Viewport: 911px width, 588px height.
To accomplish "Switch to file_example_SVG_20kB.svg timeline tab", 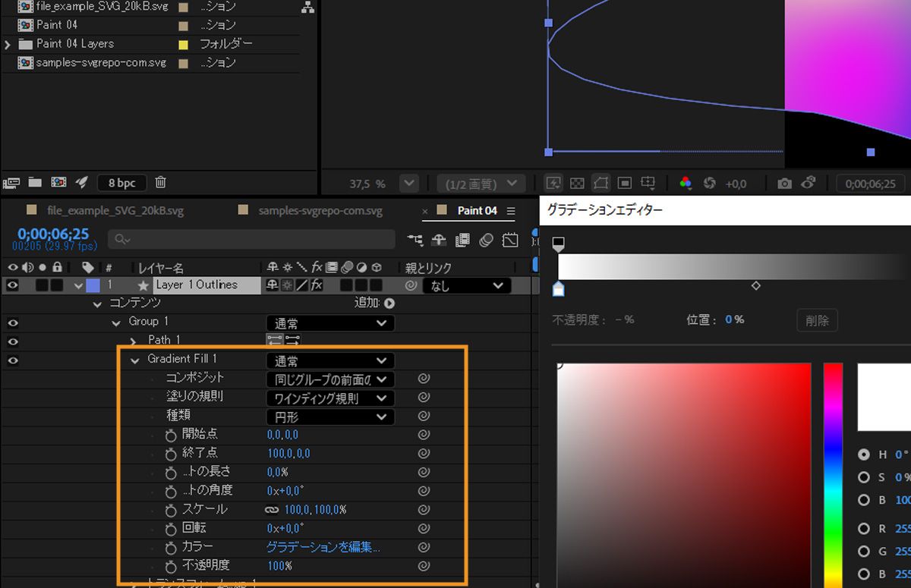I will [x=115, y=210].
